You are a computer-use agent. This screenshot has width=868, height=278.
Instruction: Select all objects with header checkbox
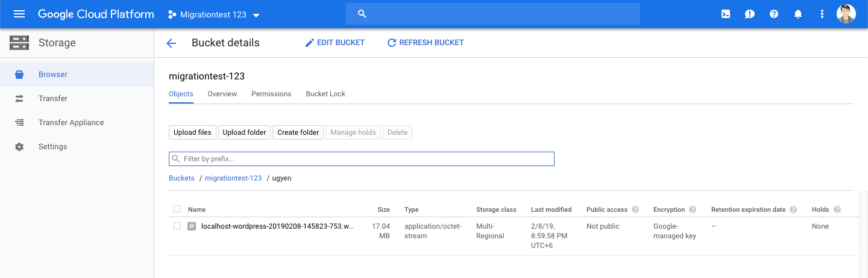click(x=177, y=209)
